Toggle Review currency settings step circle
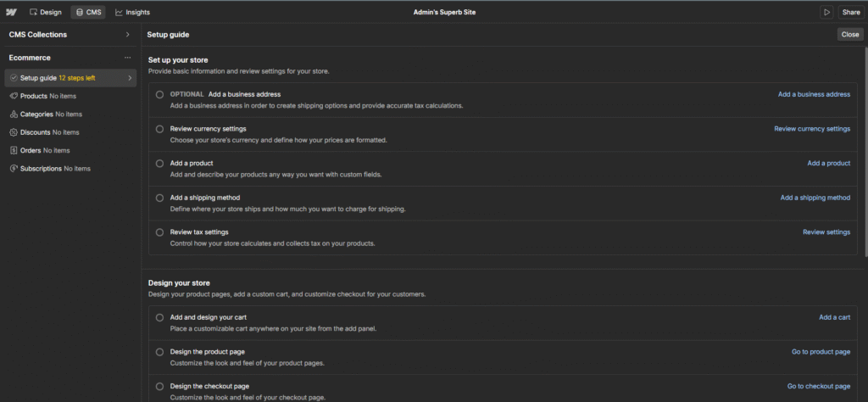This screenshot has width=868, height=402. pyautogui.click(x=159, y=129)
